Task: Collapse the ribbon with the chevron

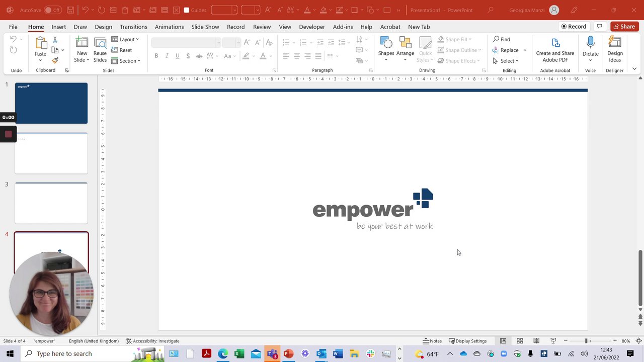Action: 634,69
